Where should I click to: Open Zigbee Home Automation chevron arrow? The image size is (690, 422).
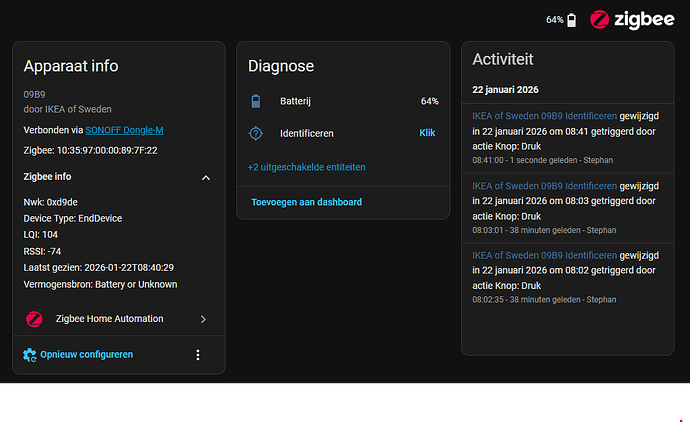[204, 319]
